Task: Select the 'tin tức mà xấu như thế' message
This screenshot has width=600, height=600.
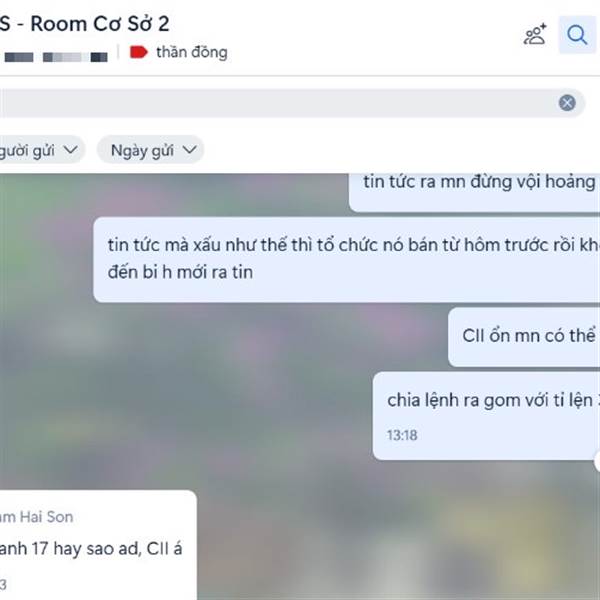Action: click(346, 259)
